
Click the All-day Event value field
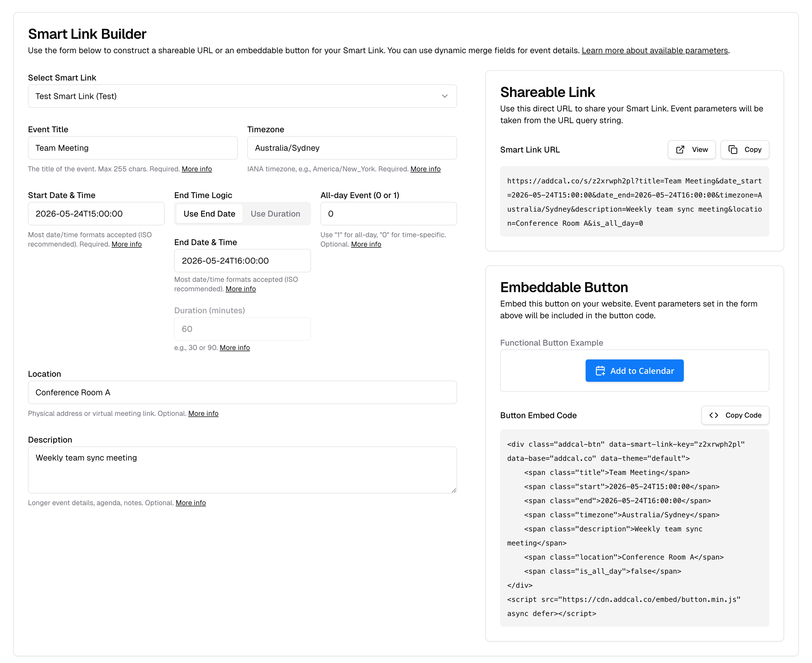pos(388,214)
